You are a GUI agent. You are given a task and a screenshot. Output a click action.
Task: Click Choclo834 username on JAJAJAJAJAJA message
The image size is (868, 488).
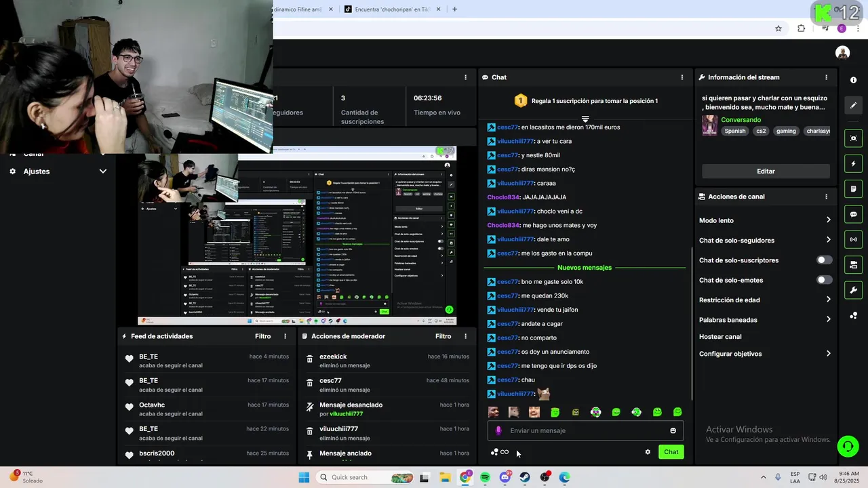tap(503, 197)
